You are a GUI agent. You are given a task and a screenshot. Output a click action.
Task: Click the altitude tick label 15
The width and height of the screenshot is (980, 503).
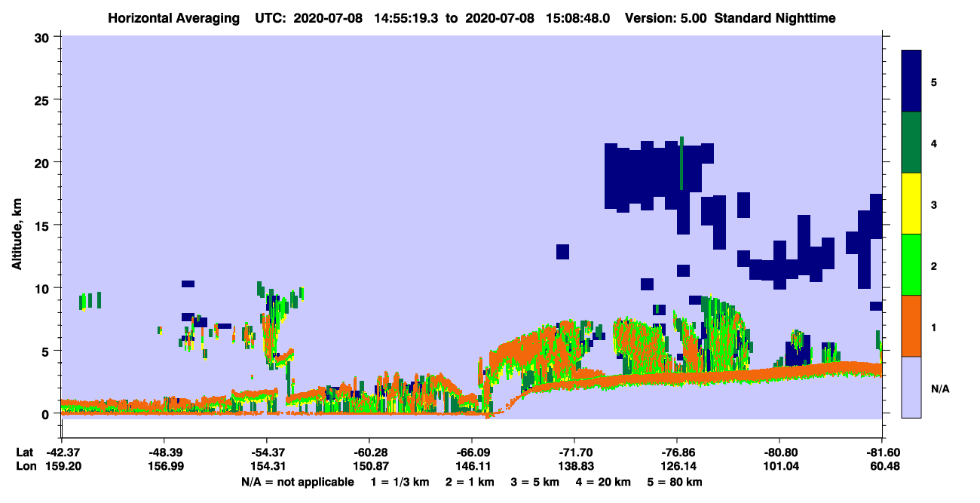click(43, 225)
